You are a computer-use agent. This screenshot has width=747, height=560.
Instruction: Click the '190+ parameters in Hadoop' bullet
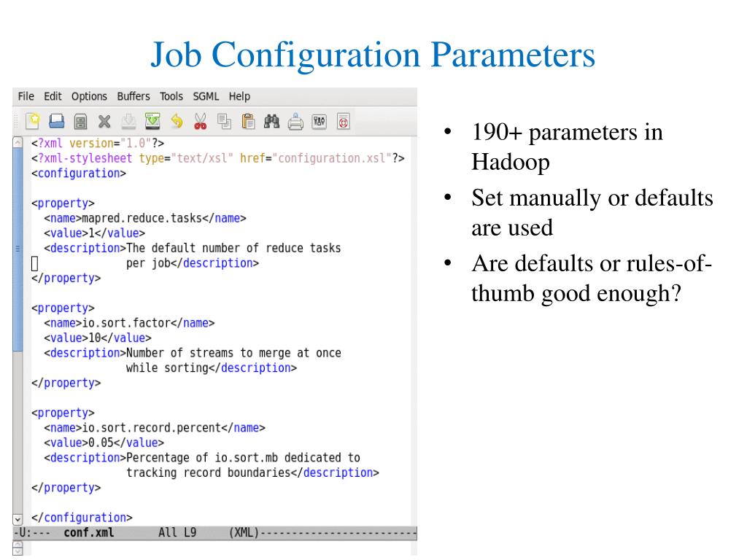pyautogui.click(x=567, y=147)
